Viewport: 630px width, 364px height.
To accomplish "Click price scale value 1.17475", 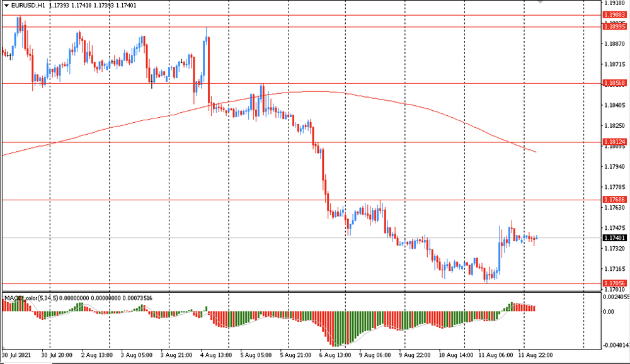I will [x=615, y=228].
